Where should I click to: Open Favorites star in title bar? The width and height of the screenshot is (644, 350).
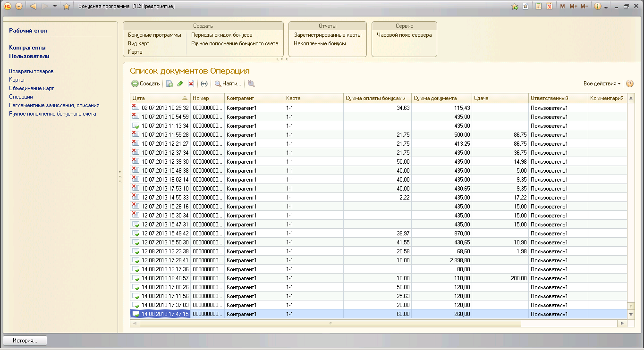pos(67,6)
